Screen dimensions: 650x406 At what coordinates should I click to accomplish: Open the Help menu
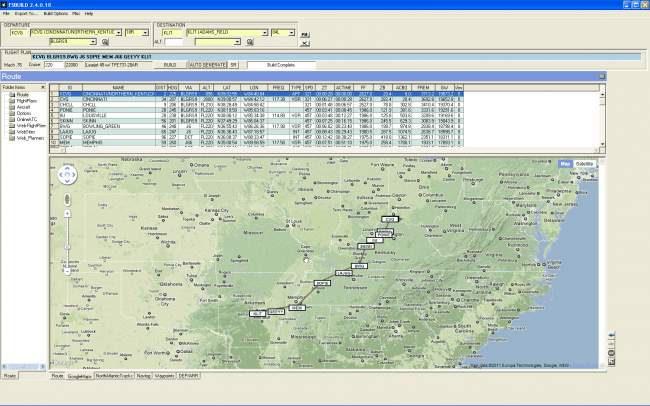(89, 14)
